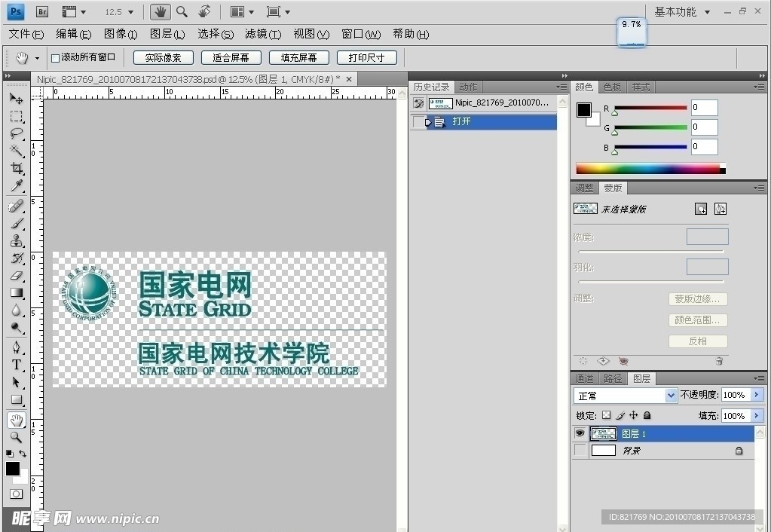This screenshot has height=532, width=771.
Task: Select the Pen tool
Action: (17, 347)
